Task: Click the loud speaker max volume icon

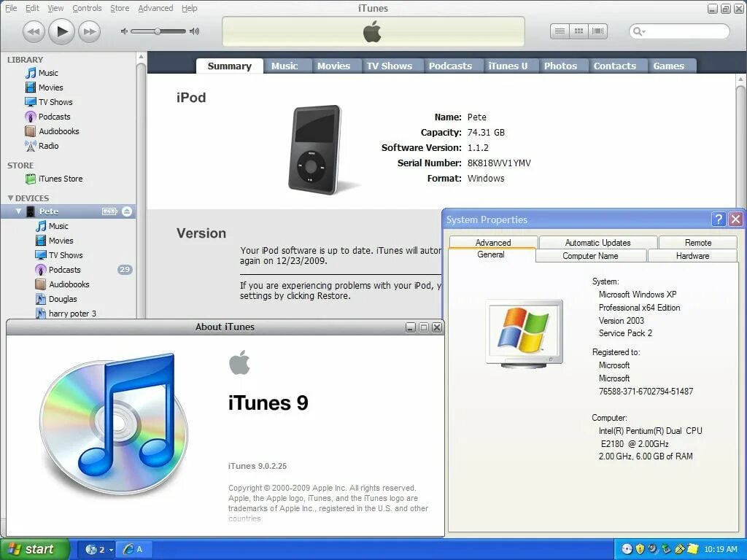Action: click(194, 31)
